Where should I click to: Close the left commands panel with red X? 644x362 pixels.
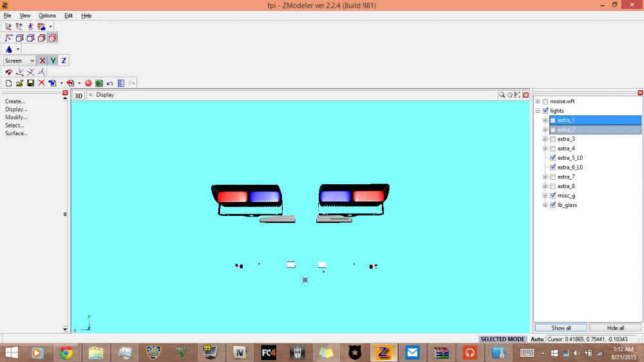coord(65,93)
